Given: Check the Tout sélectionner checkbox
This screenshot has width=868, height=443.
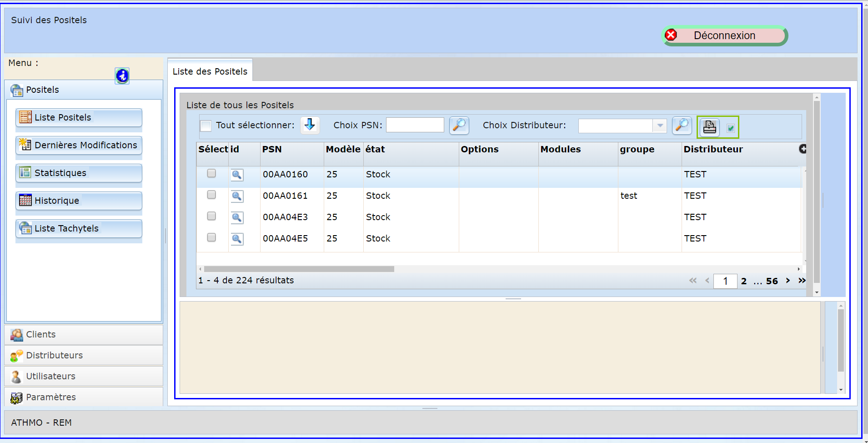Looking at the screenshot, I should (x=206, y=126).
